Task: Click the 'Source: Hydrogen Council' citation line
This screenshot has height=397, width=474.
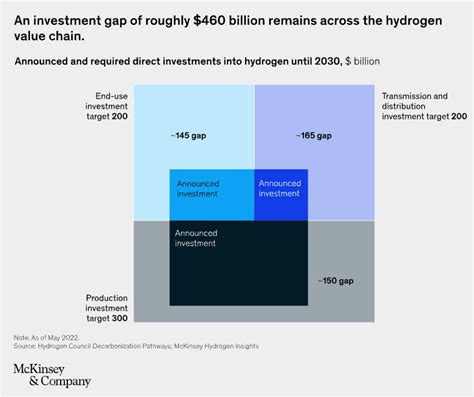Action: pos(136,346)
